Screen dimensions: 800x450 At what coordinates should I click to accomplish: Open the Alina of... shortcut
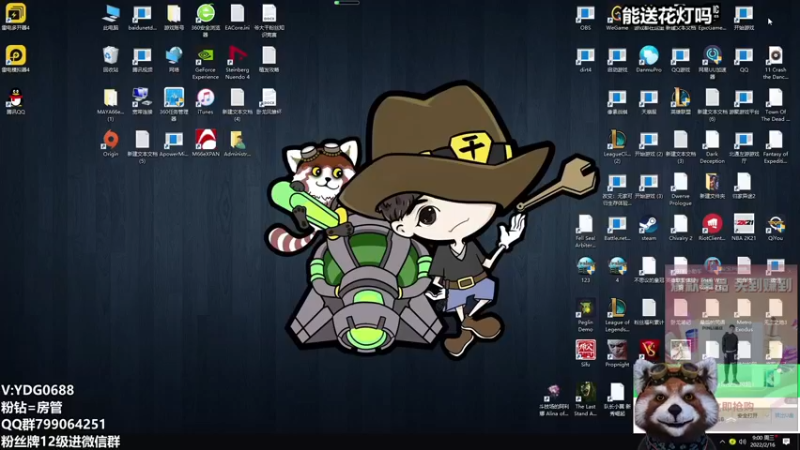click(554, 401)
